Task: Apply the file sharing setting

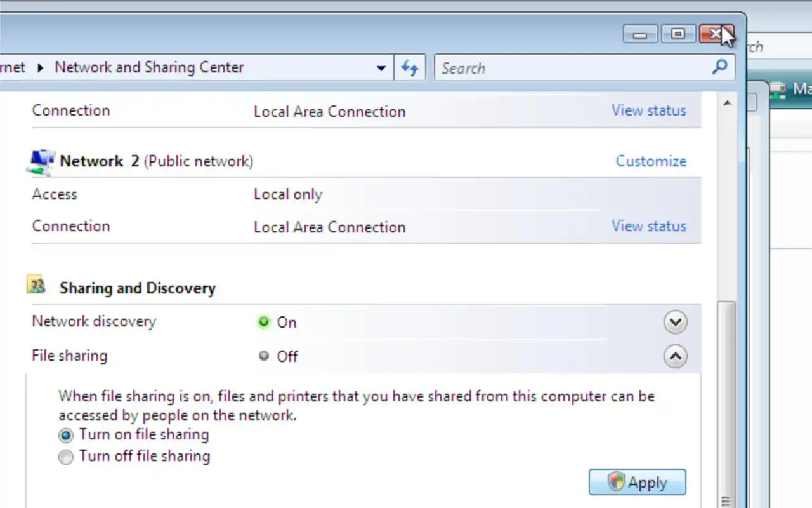Action: 637,482
